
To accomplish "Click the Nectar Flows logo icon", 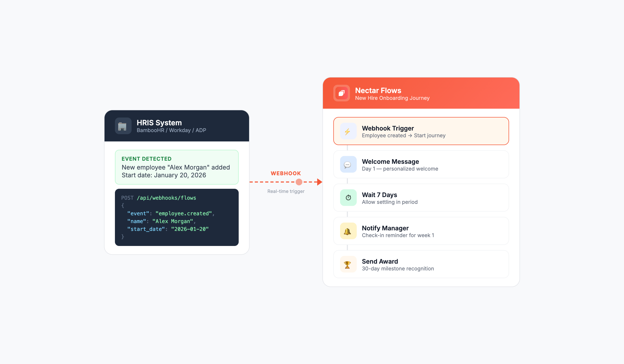I will tap(341, 93).
